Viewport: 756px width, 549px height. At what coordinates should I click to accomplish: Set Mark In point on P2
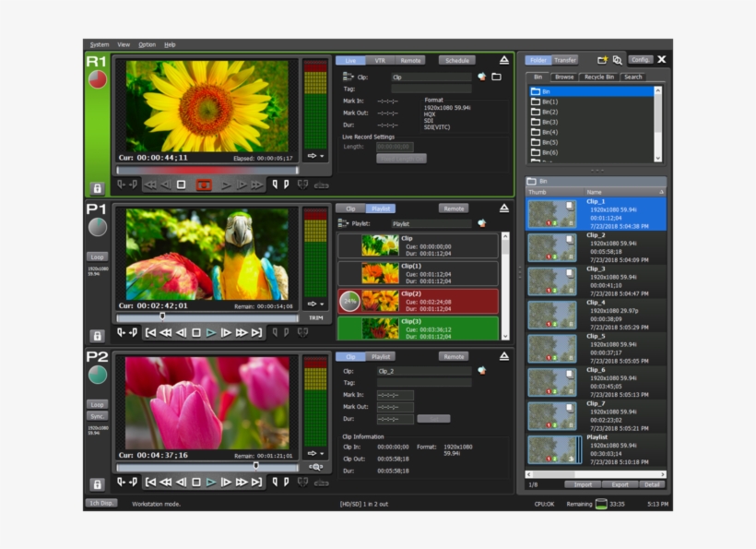pyautogui.click(x=275, y=482)
